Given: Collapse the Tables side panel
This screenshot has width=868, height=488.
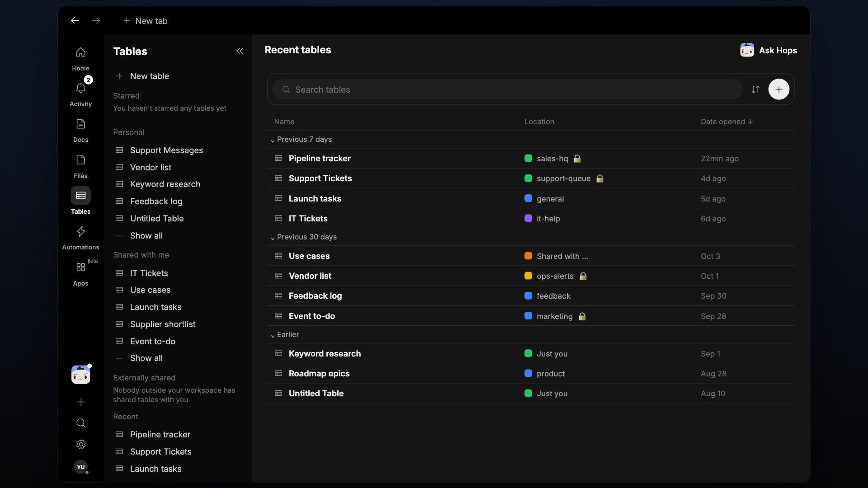Looking at the screenshot, I should (x=240, y=51).
